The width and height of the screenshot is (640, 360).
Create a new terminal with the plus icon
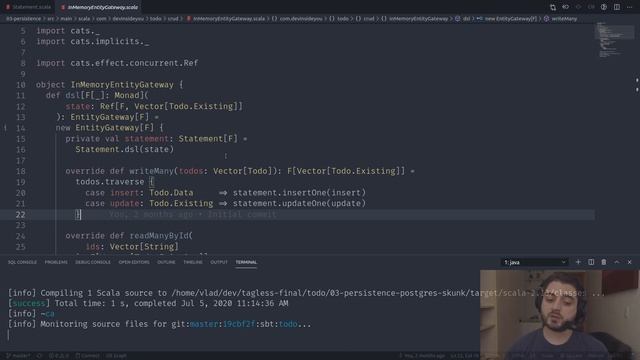pyautogui.click(x=578, y=262)
